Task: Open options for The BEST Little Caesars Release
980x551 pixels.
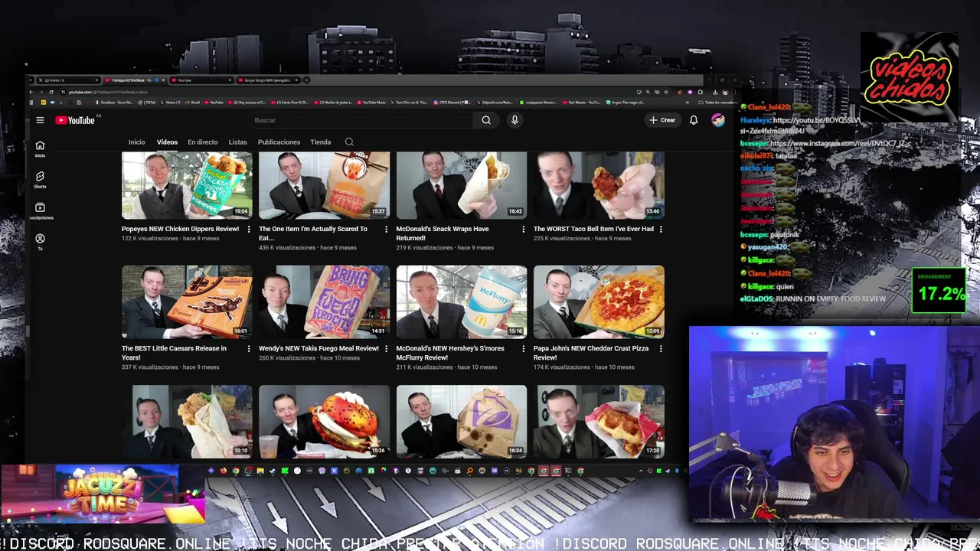Action: [x=248, y=348]
